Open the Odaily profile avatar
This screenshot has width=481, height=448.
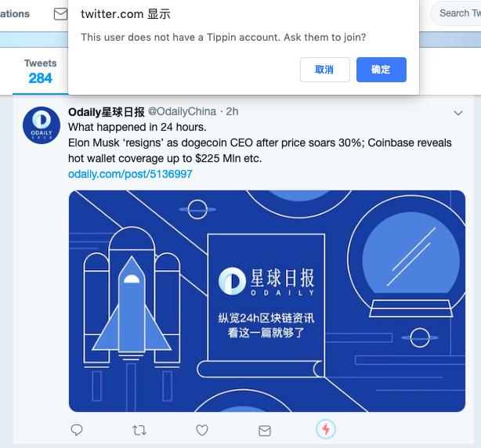click(42, 125)
